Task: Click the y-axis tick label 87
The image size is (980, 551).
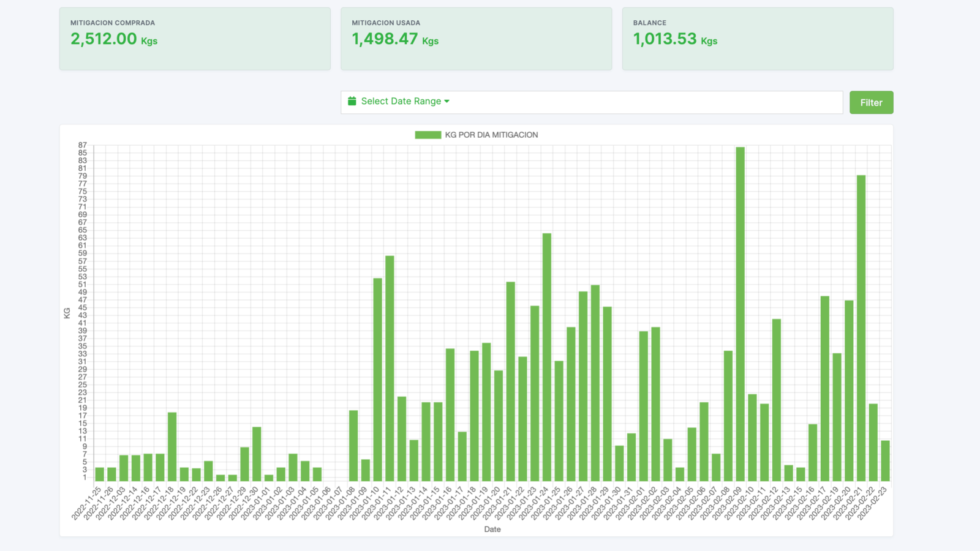Action: click(83, 145)
